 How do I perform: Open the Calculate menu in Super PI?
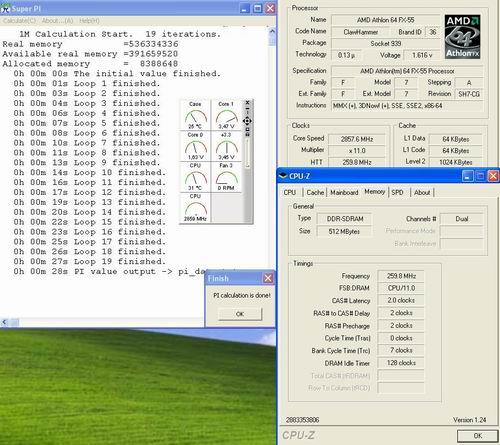[x=19, y=21]
